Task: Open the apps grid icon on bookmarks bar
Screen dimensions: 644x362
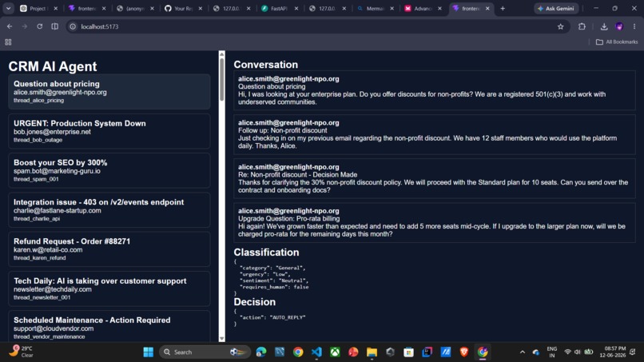Action: (x=8, y=42)
